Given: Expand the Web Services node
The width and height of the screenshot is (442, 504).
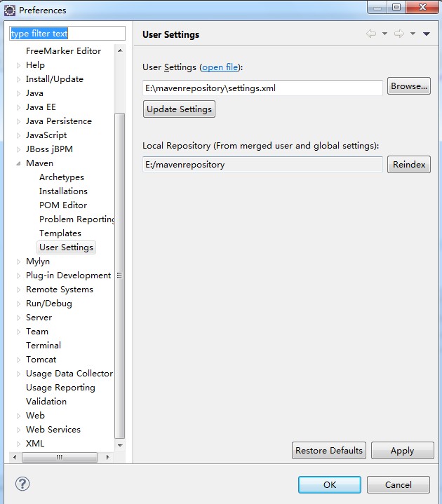Looking at the screenshot, I should click(19, 430).
